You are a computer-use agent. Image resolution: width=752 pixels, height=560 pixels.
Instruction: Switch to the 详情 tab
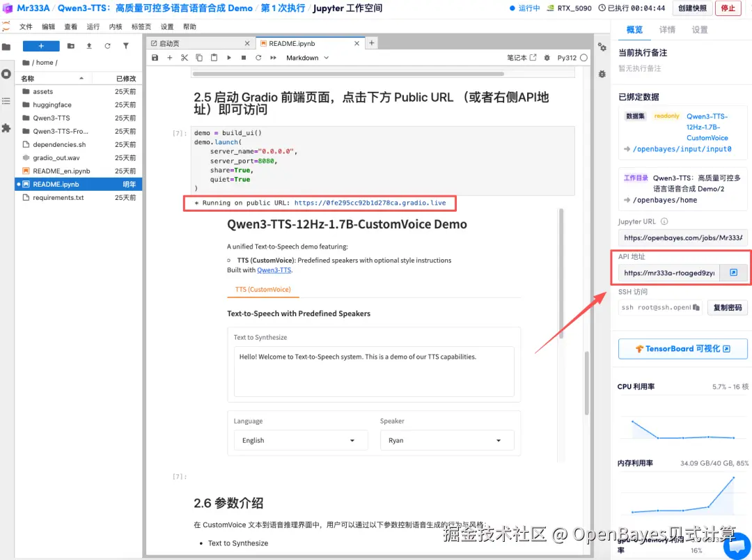point(667,30)
